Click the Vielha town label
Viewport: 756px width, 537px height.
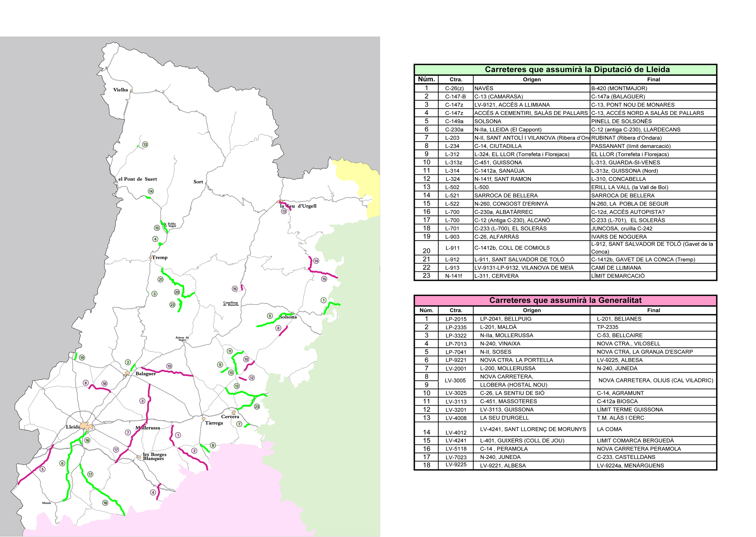(x=121, y=90)
